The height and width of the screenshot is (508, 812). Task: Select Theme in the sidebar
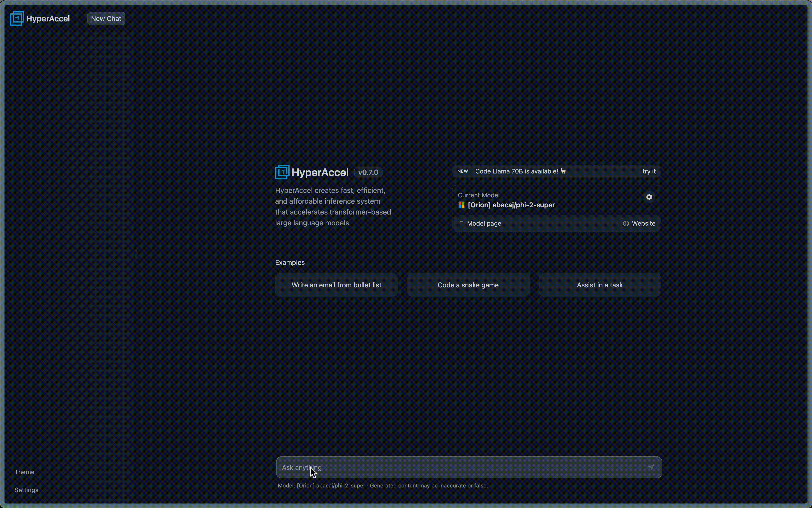coord(25,472)
